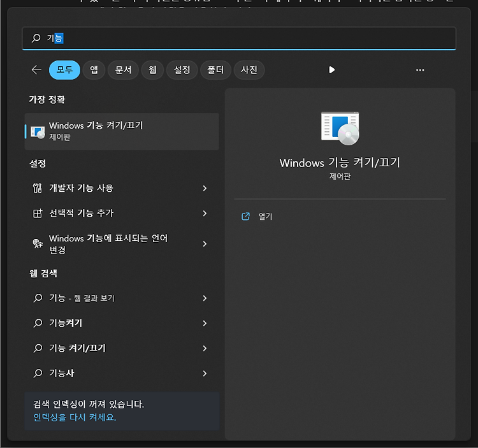The image size is (478, 448).
Task: Click the Windows 기능 켜기/끄기 title in preview pane
Action: point(340,163)
